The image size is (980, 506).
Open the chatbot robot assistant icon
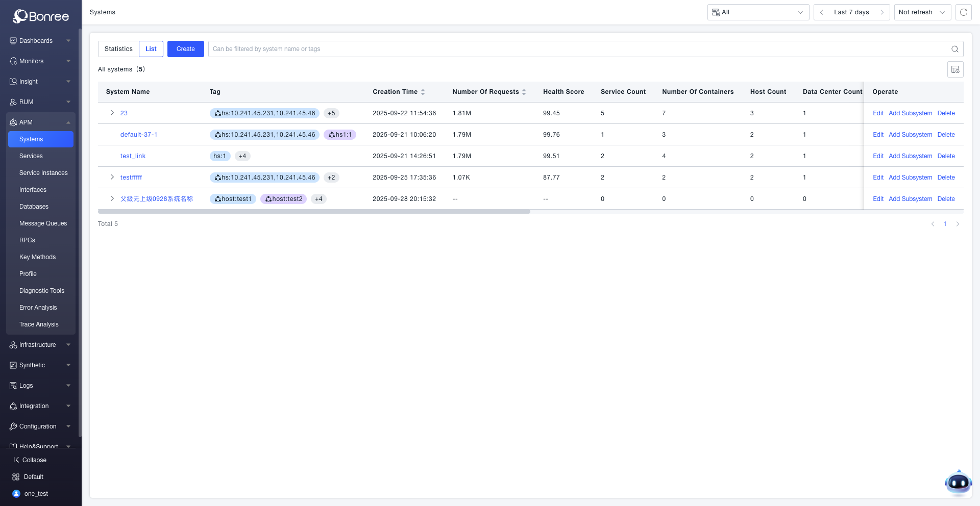(958, 482)
